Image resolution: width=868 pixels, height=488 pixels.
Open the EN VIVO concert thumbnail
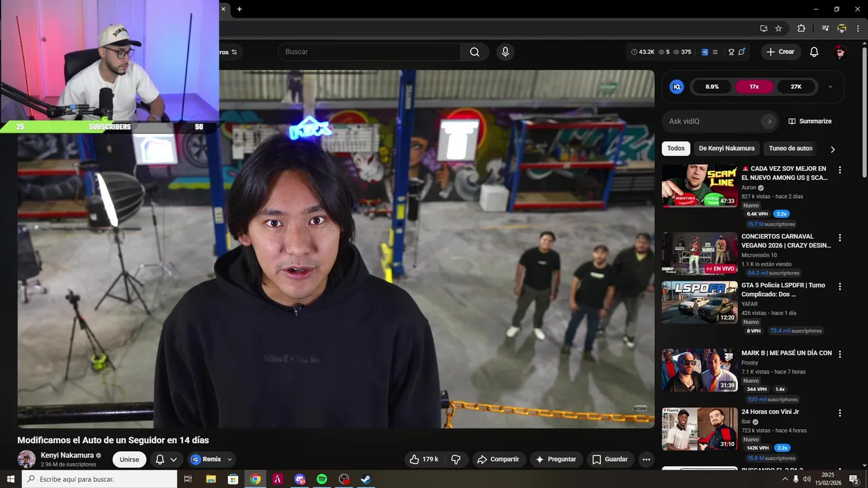click(700, 253)
